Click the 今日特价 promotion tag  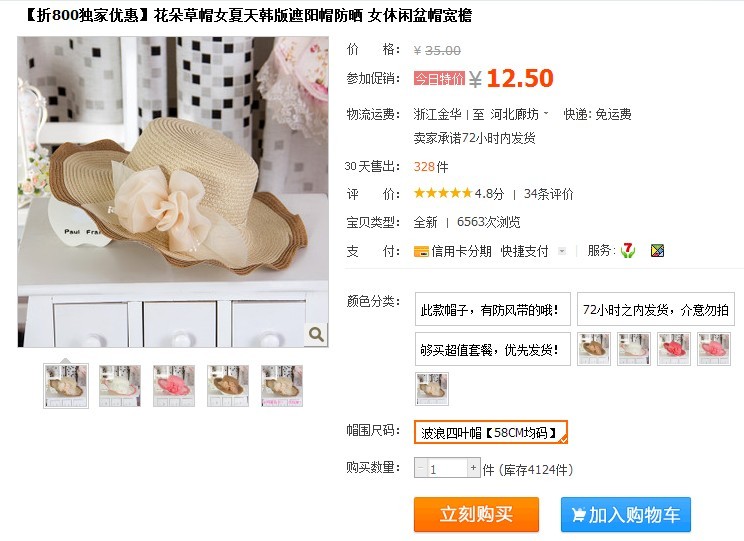coord(439,78)
